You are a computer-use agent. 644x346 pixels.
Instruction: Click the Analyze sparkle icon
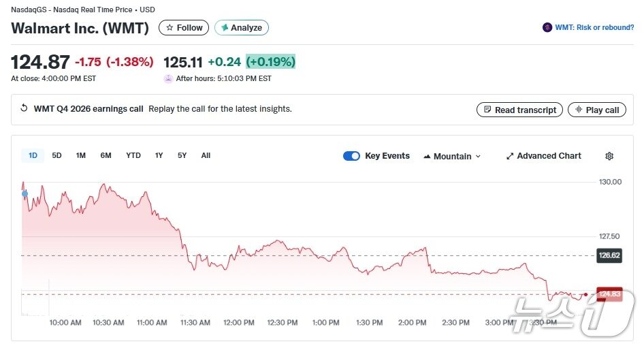(224, 28)
